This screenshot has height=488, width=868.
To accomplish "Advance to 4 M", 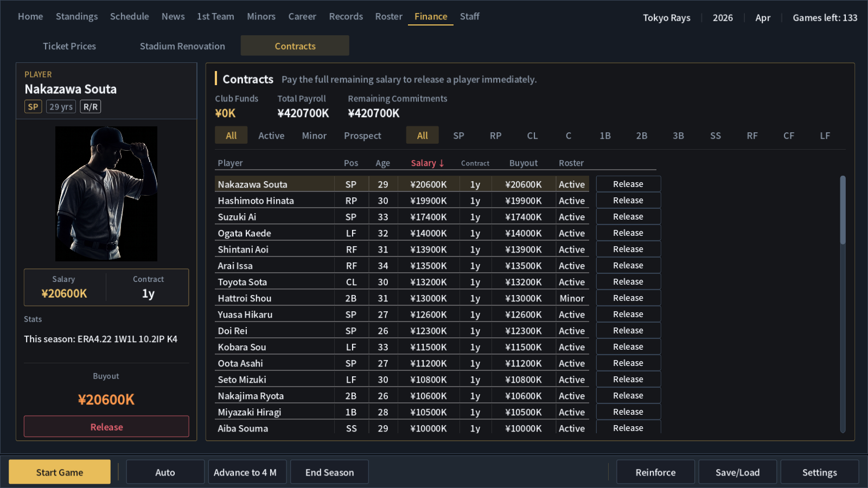I will pos(245,472).
